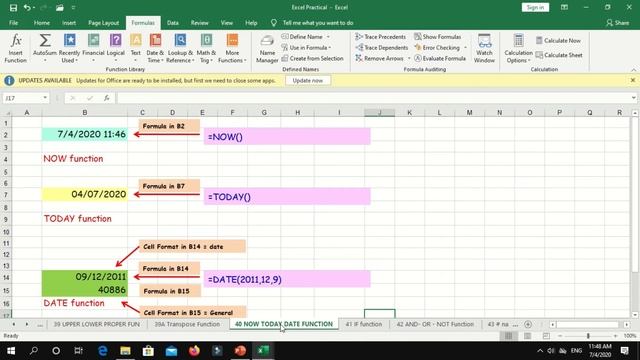The width and height of the screenshot is (640, 360).
Task: Switch to Page Layout view in status bar
Action: [527, 336]
